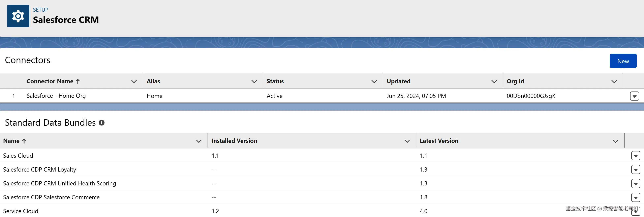Click the Jun 25, 2024, 07:05 PM timestamp

tap(416, 96)
